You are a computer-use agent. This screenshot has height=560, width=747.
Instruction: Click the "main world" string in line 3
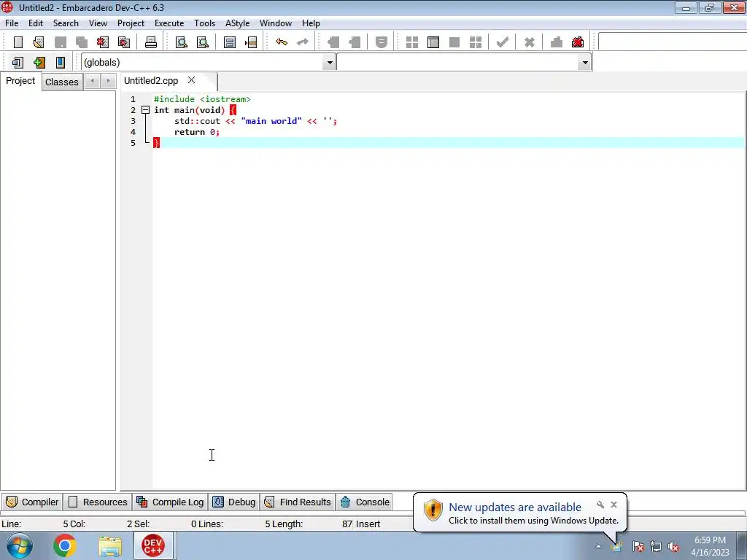pyautogui.click(x=271, y=121)
